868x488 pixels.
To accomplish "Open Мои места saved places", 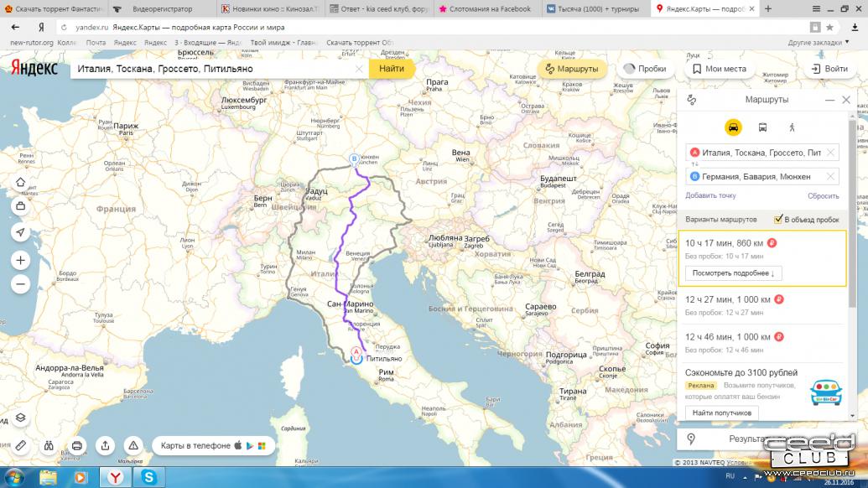I will 719,69.
